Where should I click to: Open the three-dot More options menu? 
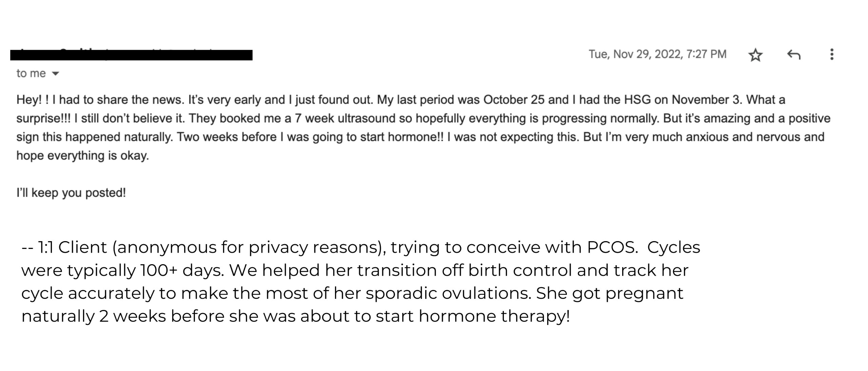[831, 54]
